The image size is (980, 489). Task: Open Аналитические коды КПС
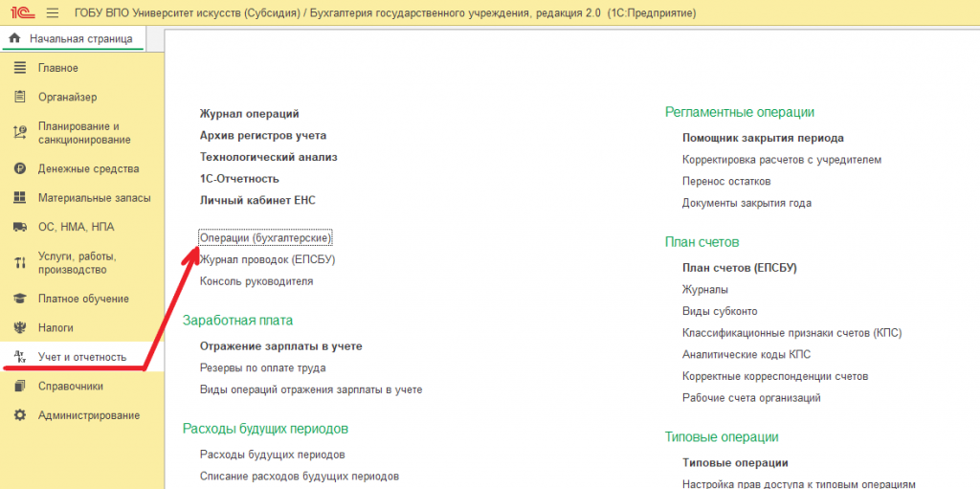tap(746, 355)
